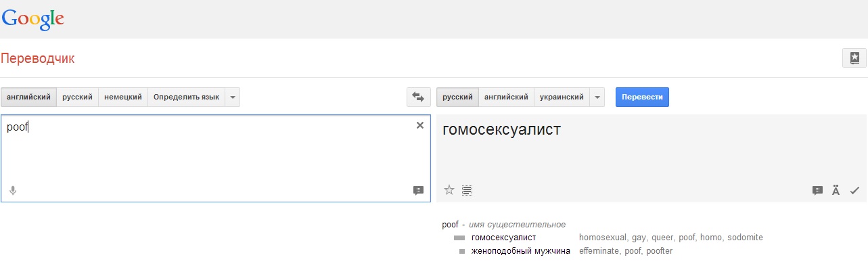This screenshot has width=868, height=268.
Task: Select английский as source language
Action: pyautogui.click(x=28, y=97)
